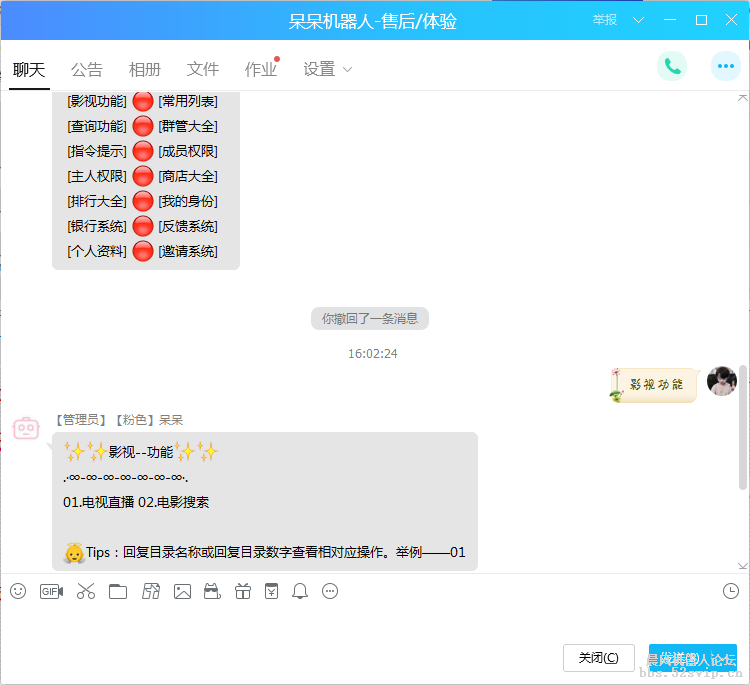Click the [商店大全] text
Image resolution: width=750 pixels, height=685 pixels.
188,176
